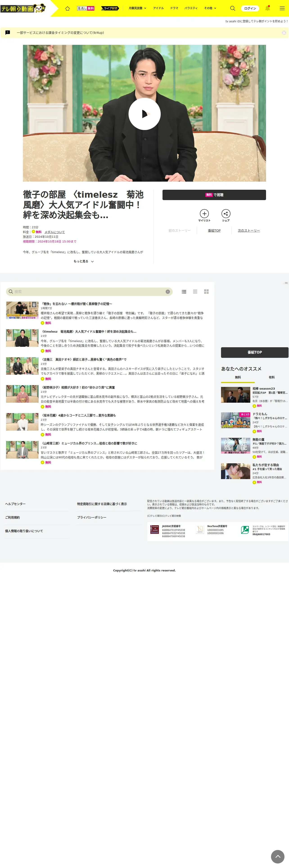
Task: Open the アイドル menu item
Action: point(158,8)
